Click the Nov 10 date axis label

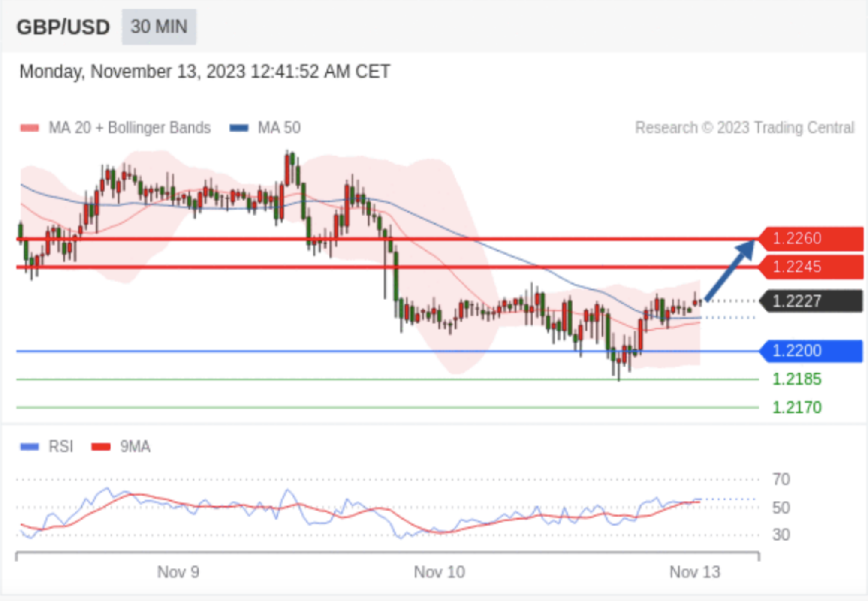coord(439,572)
